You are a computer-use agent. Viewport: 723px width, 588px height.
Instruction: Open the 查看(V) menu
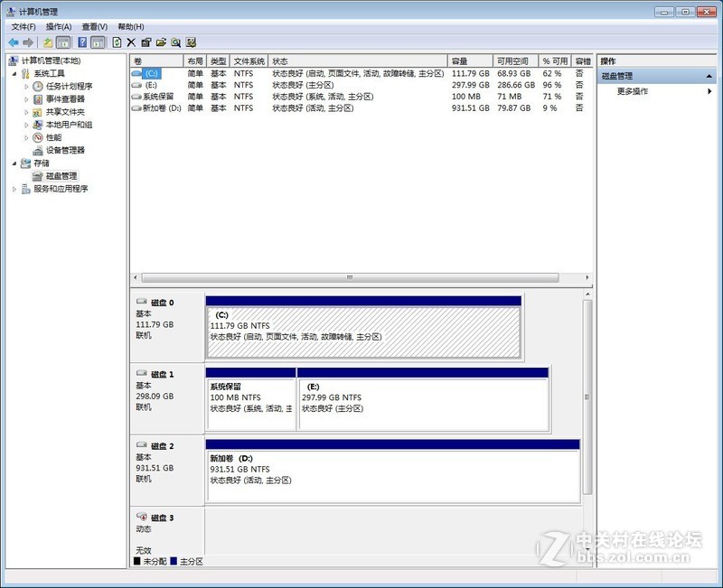pyautogui.click(x=95, y=27)
